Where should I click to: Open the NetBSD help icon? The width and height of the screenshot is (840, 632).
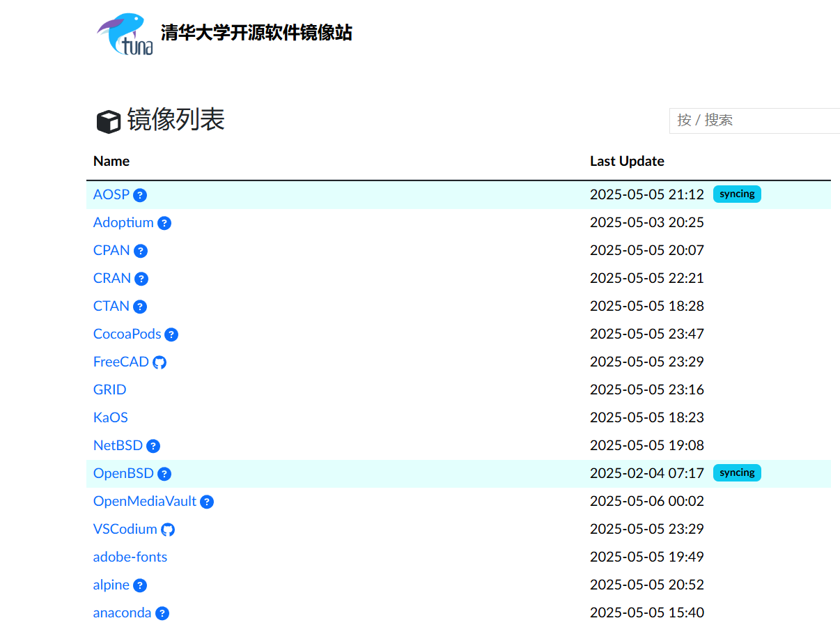(153, 446)
